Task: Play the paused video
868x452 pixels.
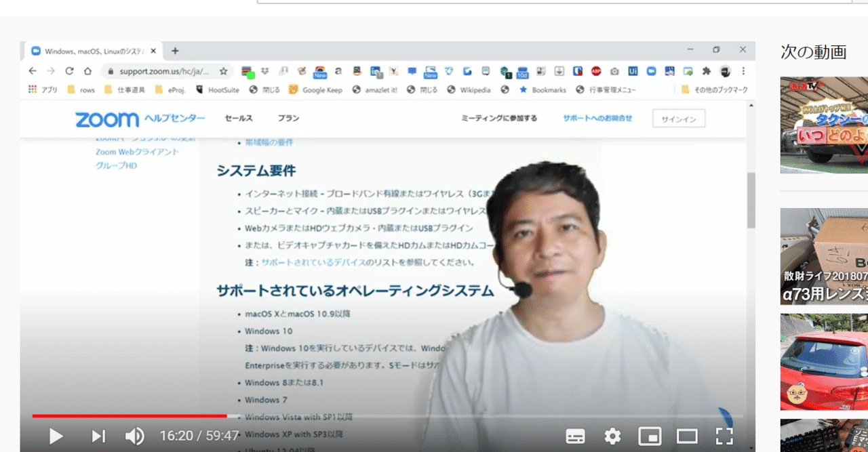Action: (x=56, y=436)
